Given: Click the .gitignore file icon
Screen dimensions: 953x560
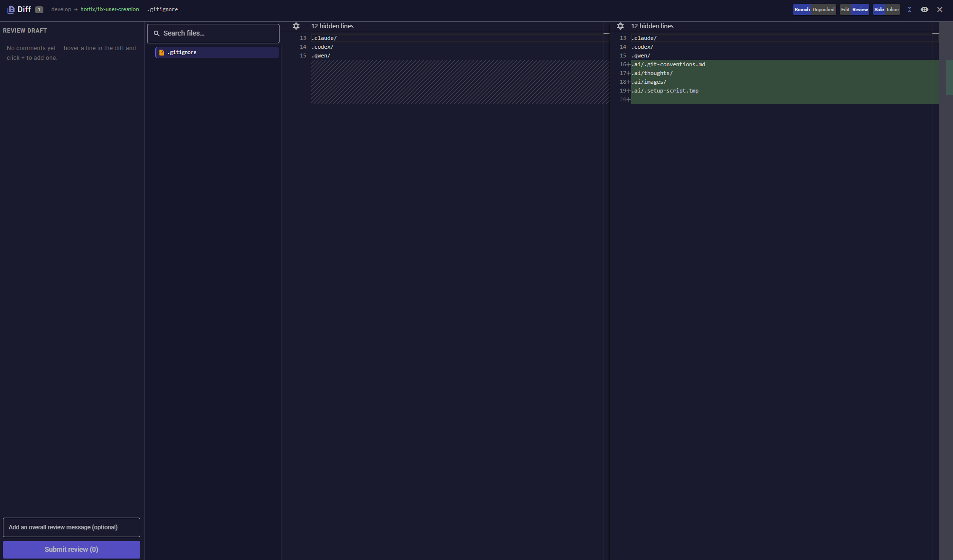Looking at the screenshot, I should coord(162,53).
